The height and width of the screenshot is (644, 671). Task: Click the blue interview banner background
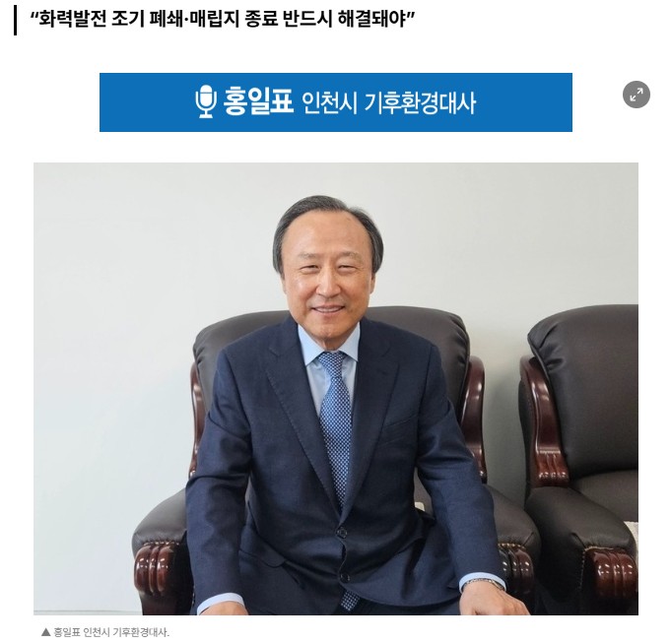coord(335,102)
